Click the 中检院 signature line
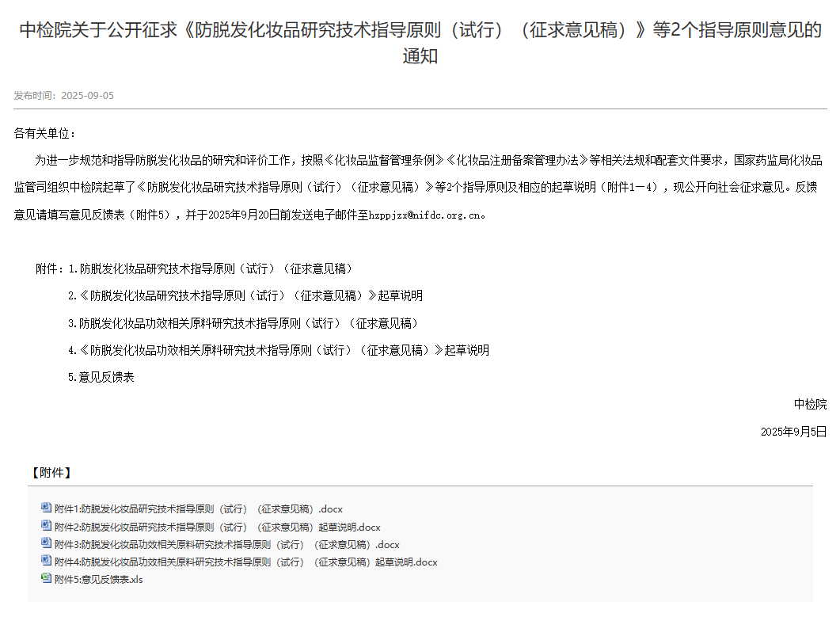Viewport: 840px width, 617px height. [810, 404]
